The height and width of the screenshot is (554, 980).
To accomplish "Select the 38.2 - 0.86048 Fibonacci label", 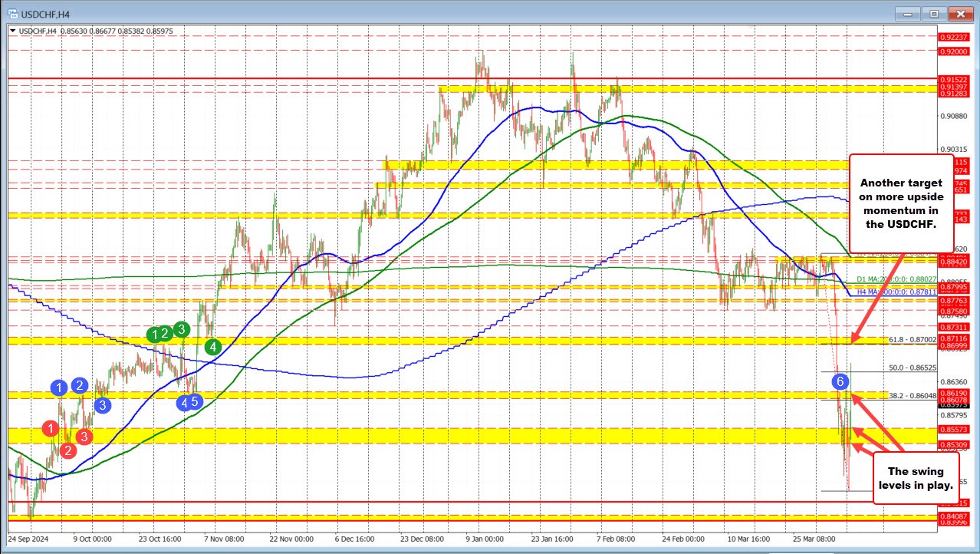I will pyautogui.click(x=913, y=396).
